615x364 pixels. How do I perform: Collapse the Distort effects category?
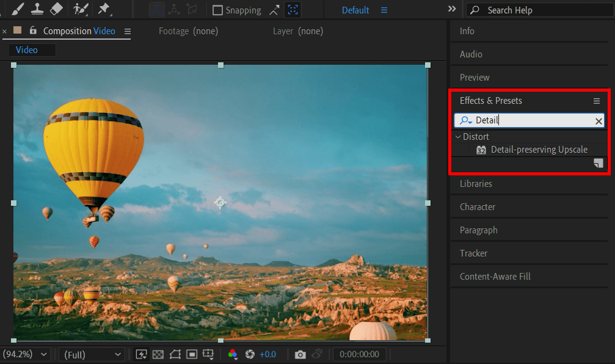coord(457,137)
